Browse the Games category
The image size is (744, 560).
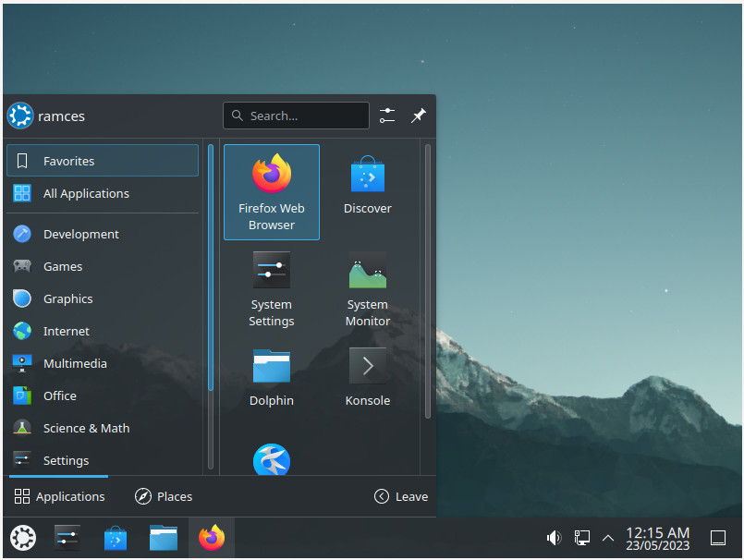point(62,266)
